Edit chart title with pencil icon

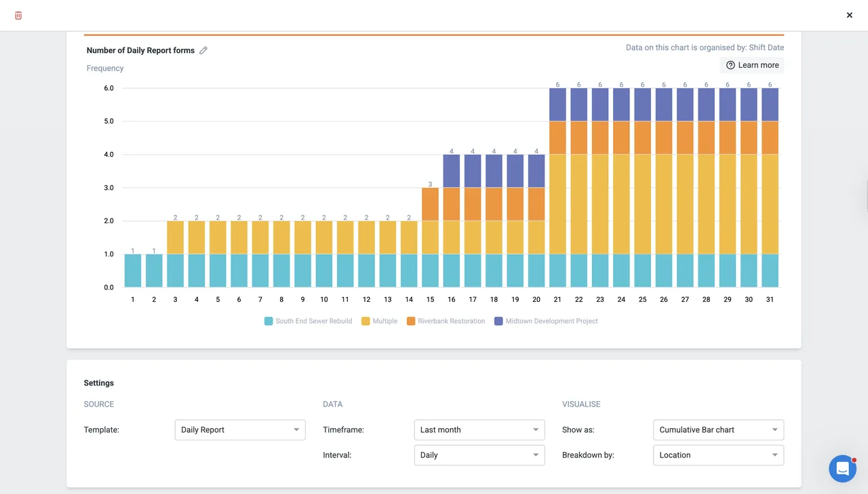pos(203,50)
